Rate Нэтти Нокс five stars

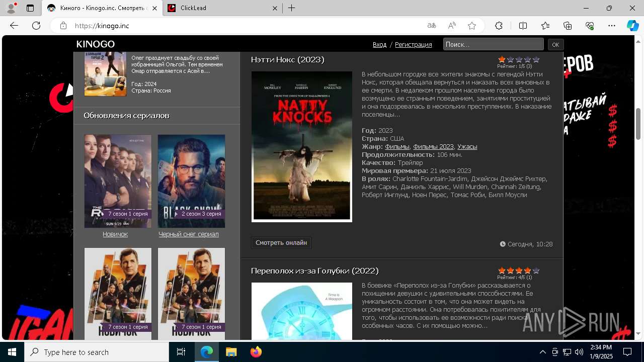pyautogui.click(x=536, y=59)
